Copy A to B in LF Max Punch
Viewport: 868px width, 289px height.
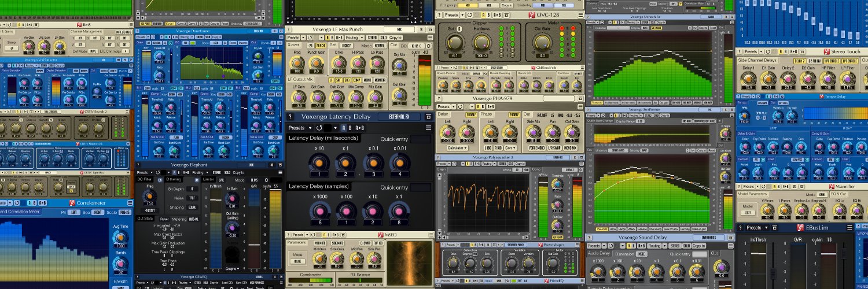pyautogui.click(x=339, y=38)
